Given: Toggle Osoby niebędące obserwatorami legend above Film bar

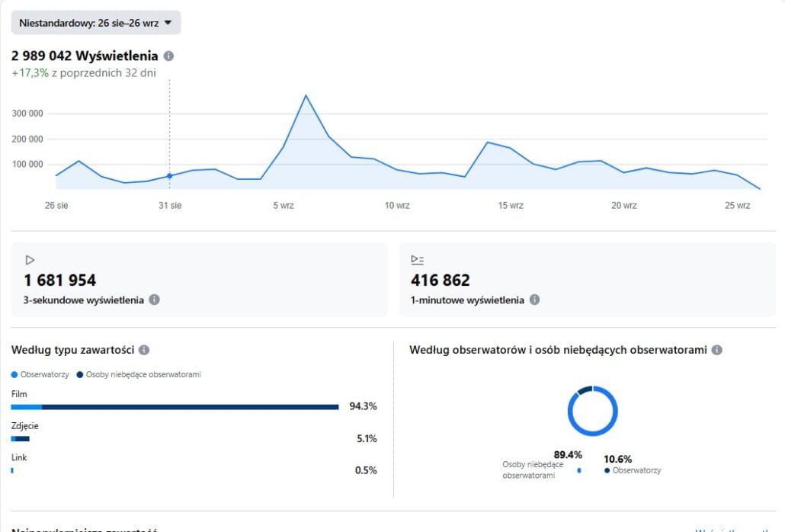Looking at the screenshot, I should (139, 374).
